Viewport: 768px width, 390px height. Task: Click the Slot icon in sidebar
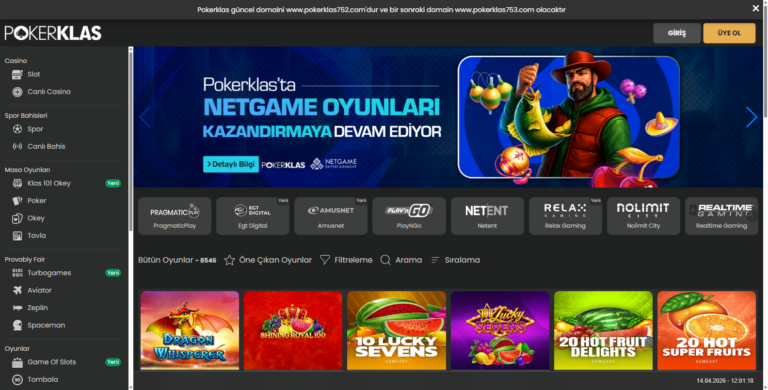(17, 74)
